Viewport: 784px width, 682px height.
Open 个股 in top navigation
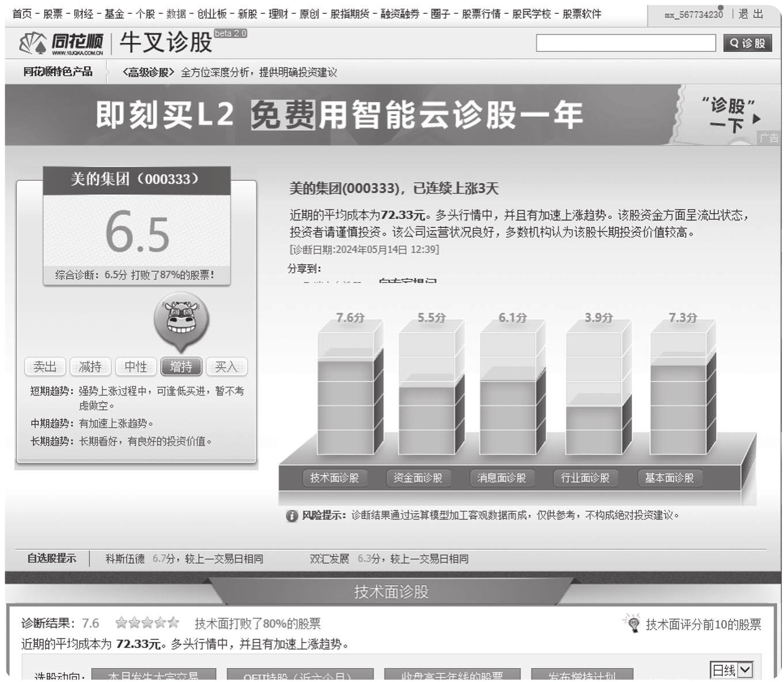pos(145,14)
